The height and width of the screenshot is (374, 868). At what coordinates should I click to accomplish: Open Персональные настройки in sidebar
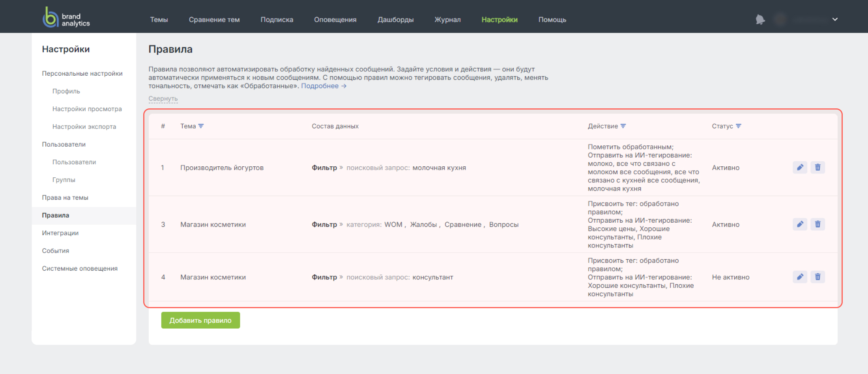[82, 73]
